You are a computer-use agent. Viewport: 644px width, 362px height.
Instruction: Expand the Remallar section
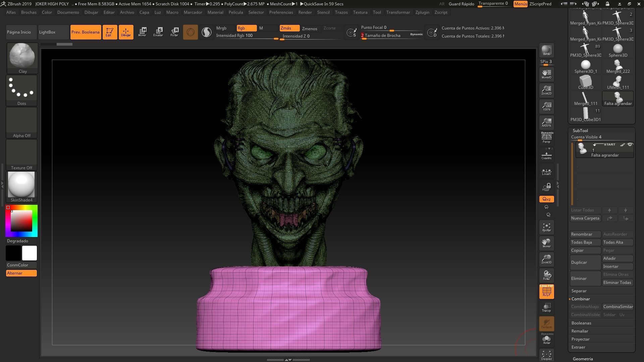click(x=580, y=331)
